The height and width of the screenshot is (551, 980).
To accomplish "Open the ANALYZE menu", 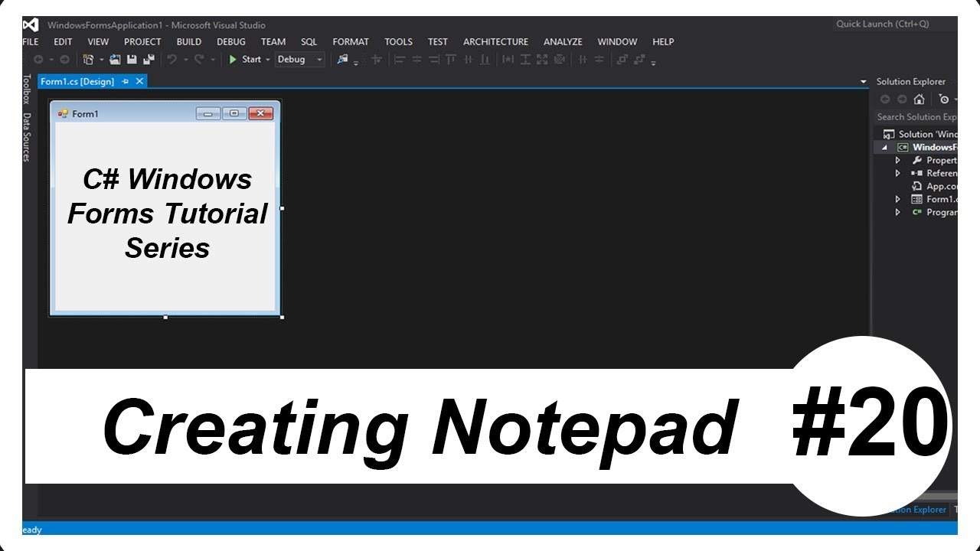I will tap(563, 41).
